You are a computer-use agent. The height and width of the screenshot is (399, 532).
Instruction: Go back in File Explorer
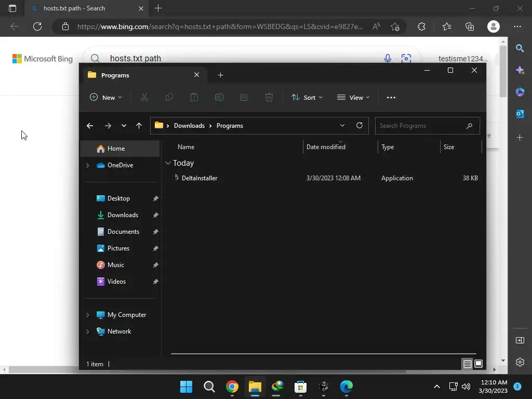[90, 126]
